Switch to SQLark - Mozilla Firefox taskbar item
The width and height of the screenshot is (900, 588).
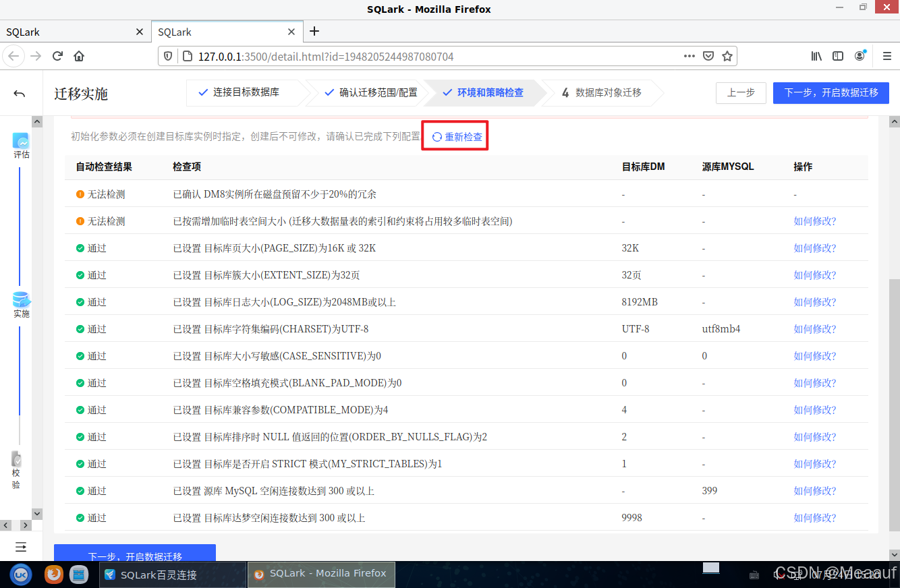[x=321, y=574]
